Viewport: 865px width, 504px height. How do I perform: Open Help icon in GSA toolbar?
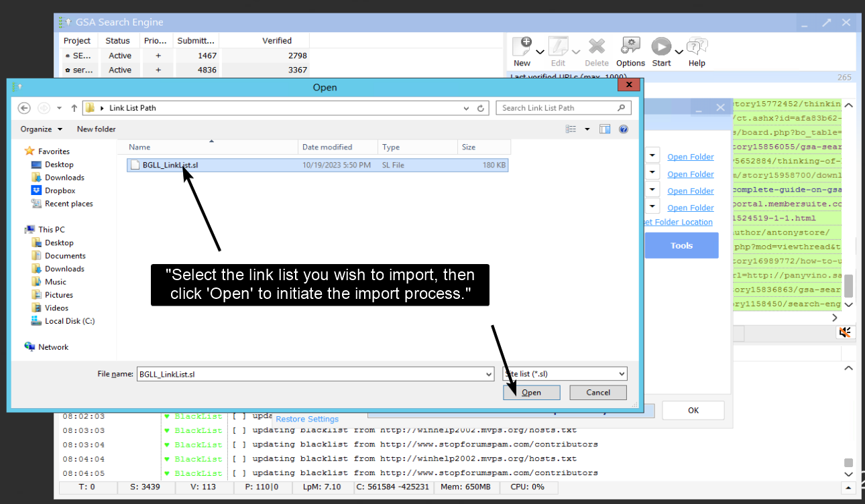coord(697,46)
